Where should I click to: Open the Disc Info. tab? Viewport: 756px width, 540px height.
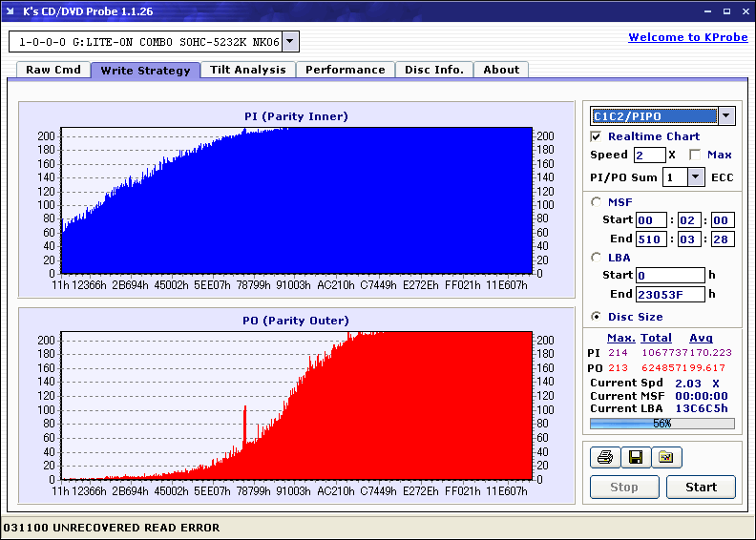(434, 70)
